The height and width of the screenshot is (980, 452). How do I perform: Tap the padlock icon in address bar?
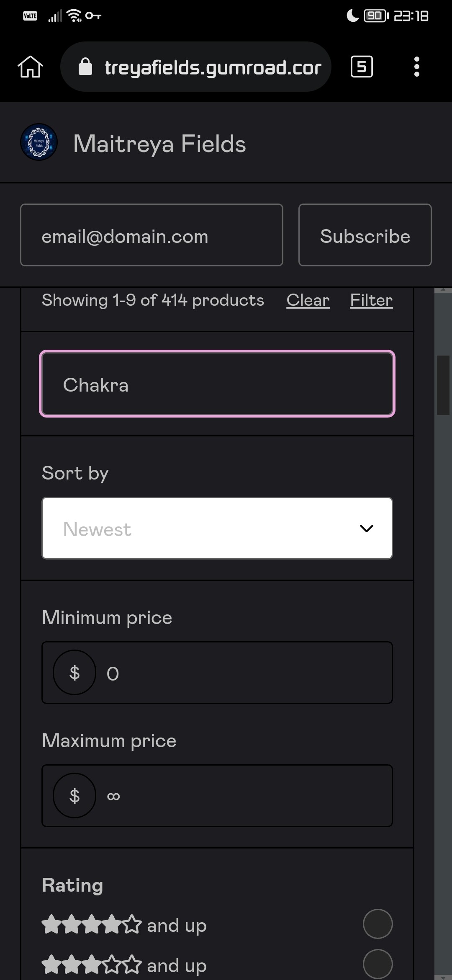point(85,67)
